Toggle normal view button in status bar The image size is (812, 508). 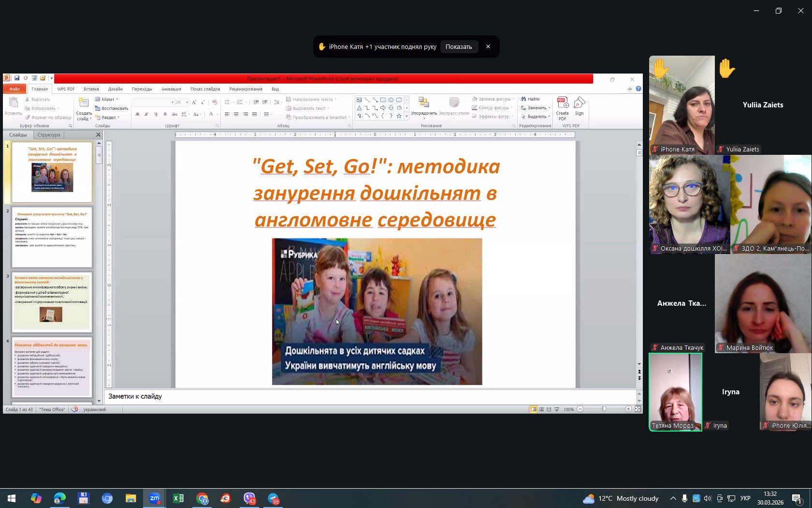pos(534,409)
